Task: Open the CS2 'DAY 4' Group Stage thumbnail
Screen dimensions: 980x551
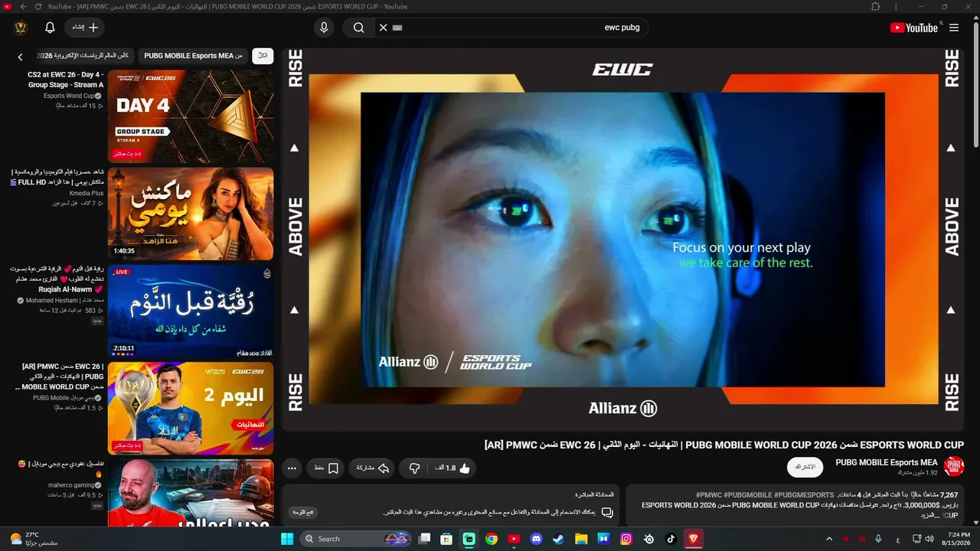Action: click(191, 116)
